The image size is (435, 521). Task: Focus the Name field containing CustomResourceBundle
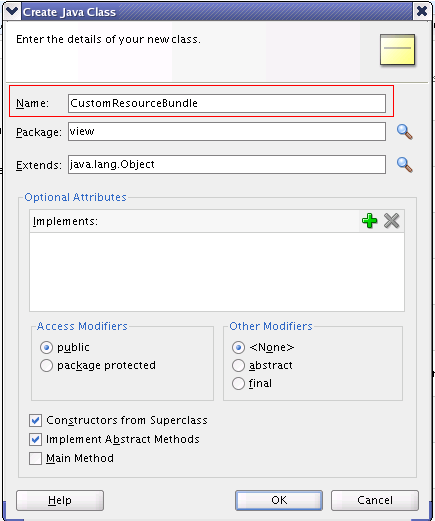point(227,103)
